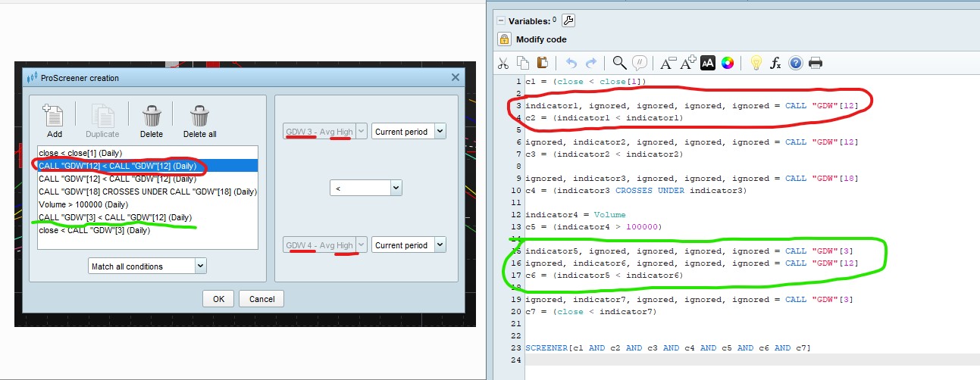The height and width of the screenshot is (380, 980).
Task: Click the Duplicate condition icon
Action: tap(102, 121)
